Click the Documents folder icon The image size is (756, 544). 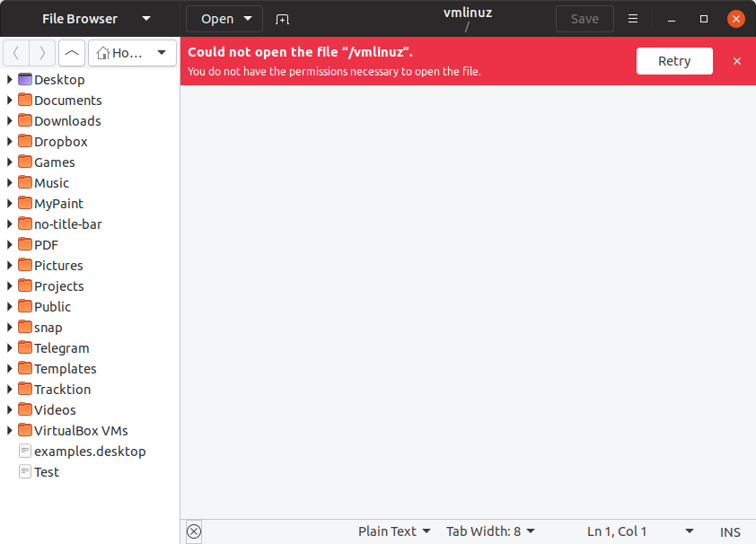(x=25, y=100)
